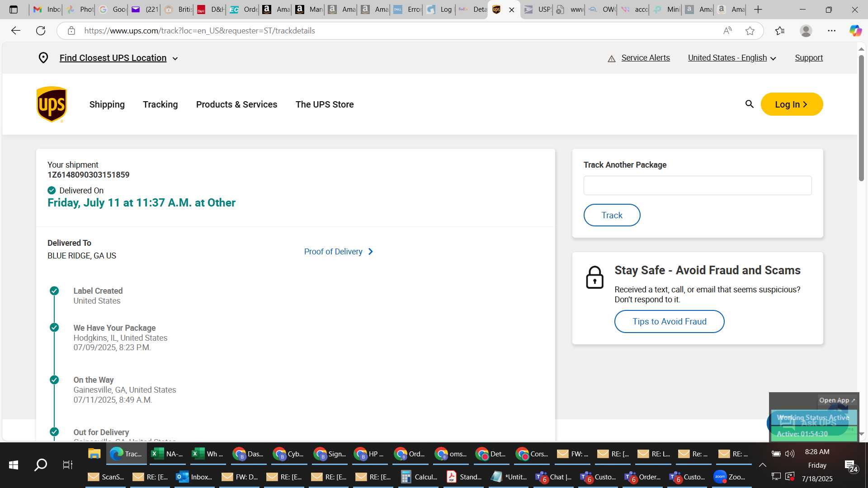Open the Favorites list icon
This screenshot has width=868, height=488.
tap(780, 31)
